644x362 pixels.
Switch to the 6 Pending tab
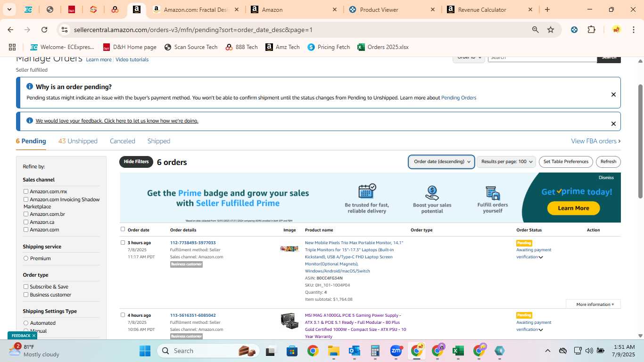[31, 141]
